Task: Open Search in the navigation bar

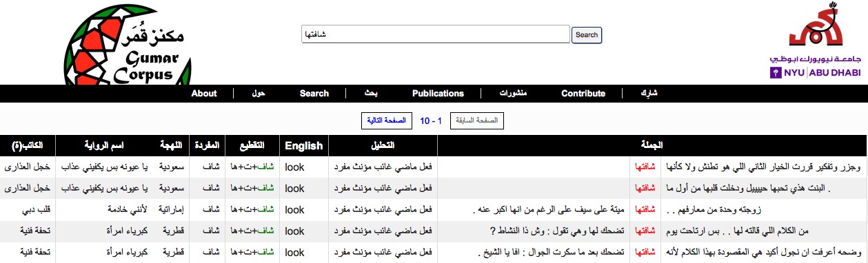Action: tap(314, 94)
